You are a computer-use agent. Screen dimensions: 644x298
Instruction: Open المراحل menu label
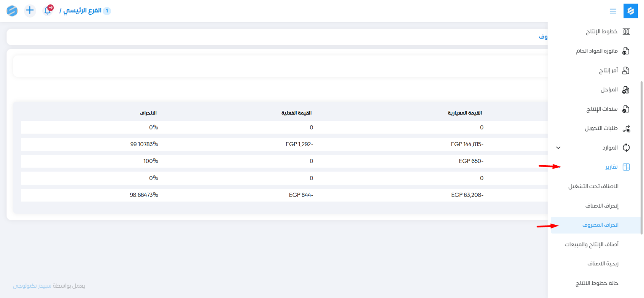[x=609, y=90]
